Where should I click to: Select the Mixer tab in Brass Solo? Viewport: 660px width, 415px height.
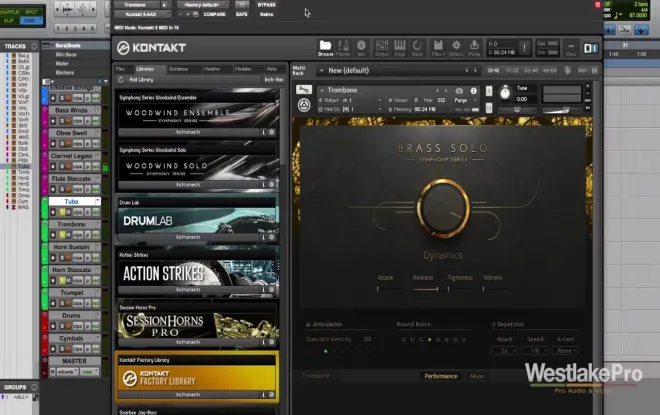477,376
